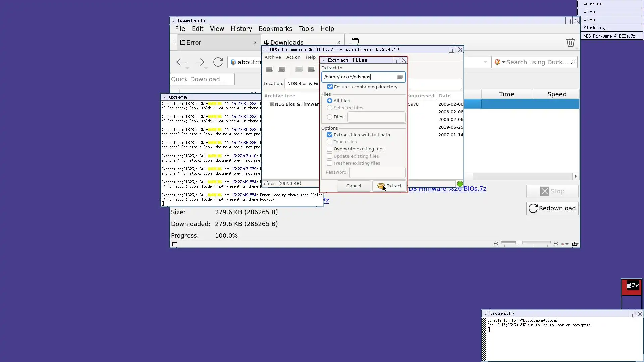The image size is (644, 362).
Task: Open the address bar history dropdown
Action: coord(485,62)
